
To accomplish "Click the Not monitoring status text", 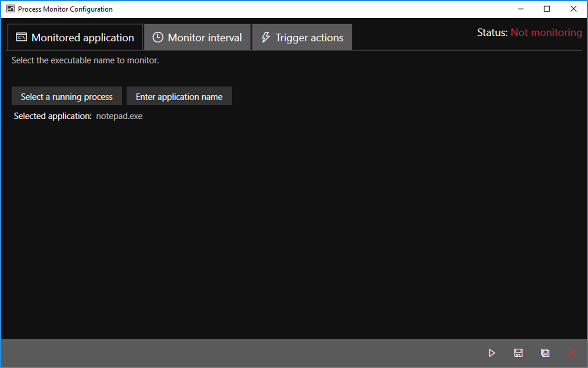I will (546, 33).
